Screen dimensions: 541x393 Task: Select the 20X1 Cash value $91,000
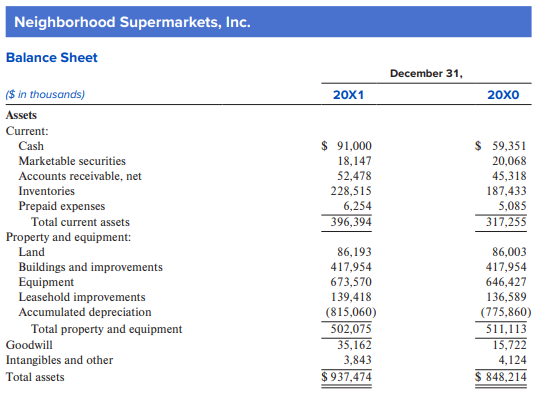tap(346, 146)
